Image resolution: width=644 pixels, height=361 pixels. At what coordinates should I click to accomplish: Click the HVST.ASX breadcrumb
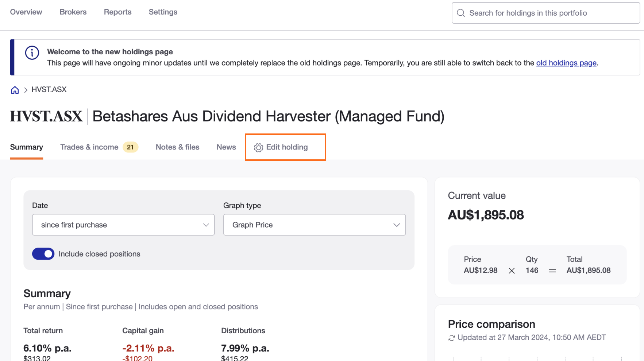pyautogui.click(x=49, y=90)
